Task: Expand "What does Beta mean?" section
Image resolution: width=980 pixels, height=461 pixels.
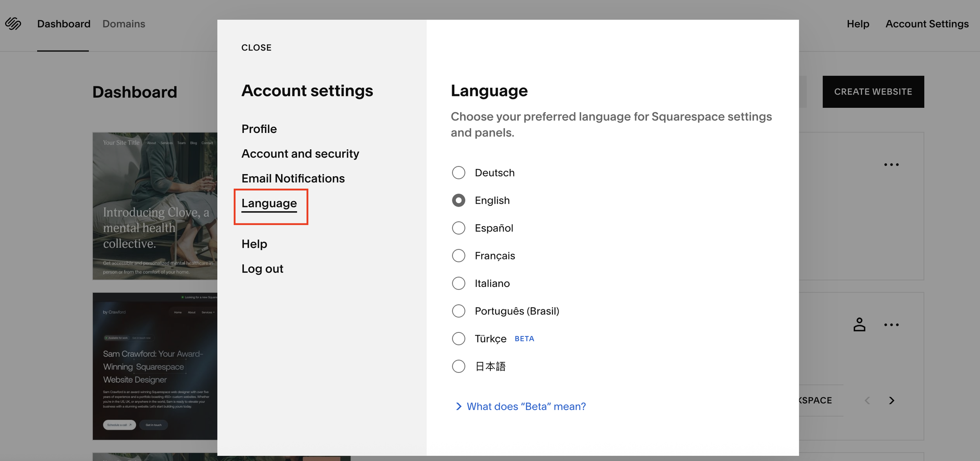Action: 521,407
